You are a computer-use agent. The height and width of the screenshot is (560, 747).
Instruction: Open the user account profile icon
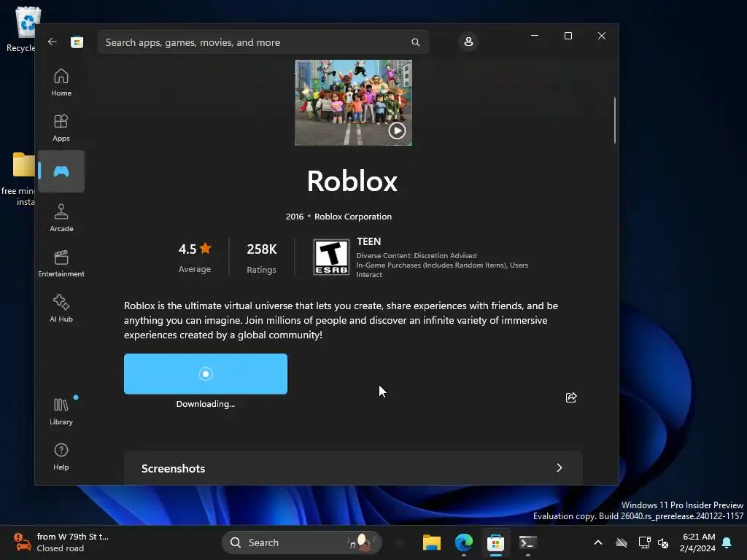[468, 42]
